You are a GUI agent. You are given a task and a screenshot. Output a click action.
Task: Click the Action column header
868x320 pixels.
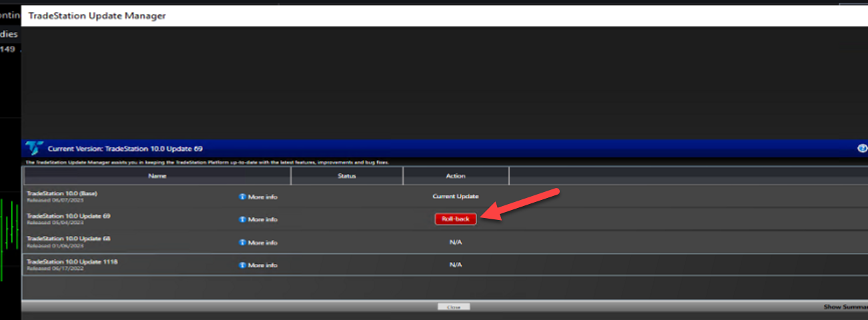[456, 176]
